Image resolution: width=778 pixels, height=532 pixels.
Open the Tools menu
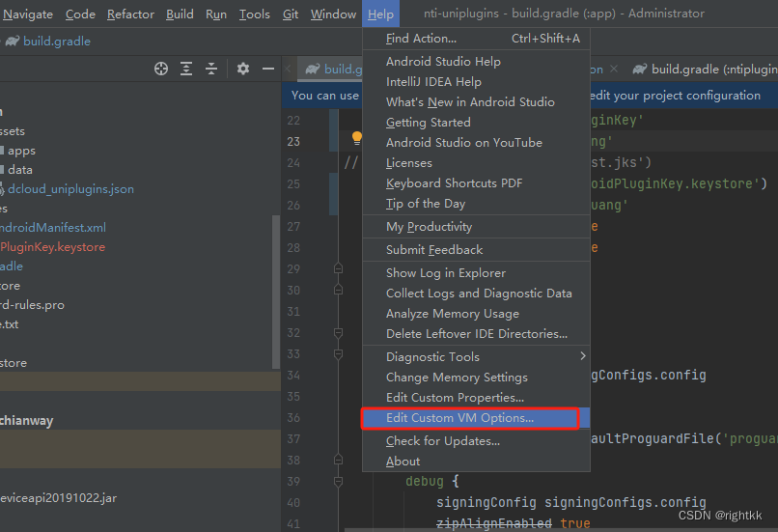(x=255, y=14)
